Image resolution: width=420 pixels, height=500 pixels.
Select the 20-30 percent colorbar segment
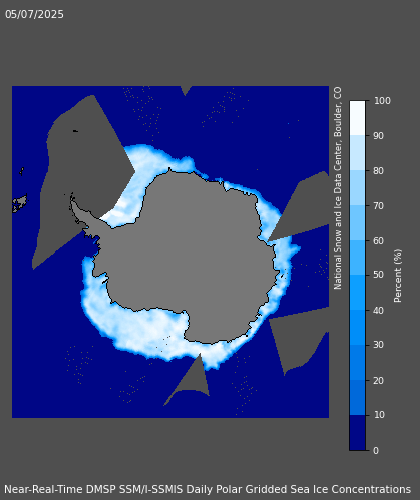pyautogui.click(x=357, y=363)
